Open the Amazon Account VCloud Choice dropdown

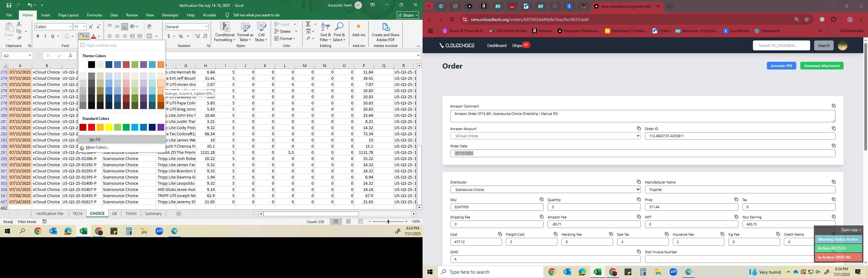545,136
